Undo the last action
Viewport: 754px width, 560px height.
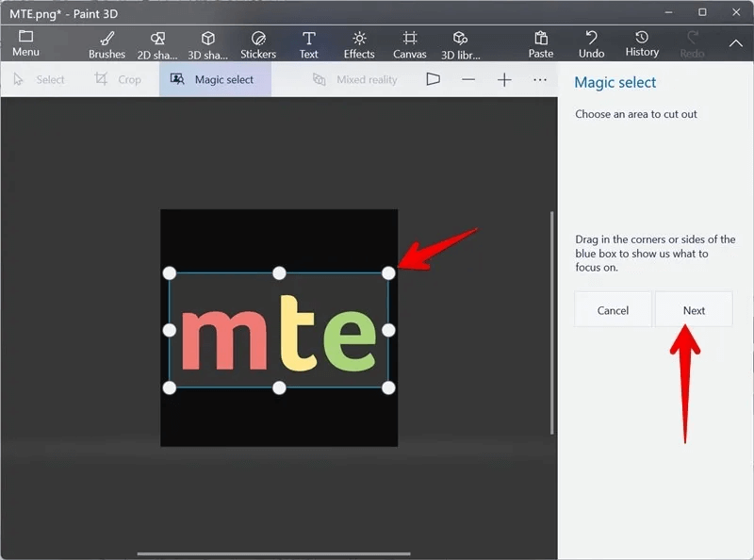point(591,43)
